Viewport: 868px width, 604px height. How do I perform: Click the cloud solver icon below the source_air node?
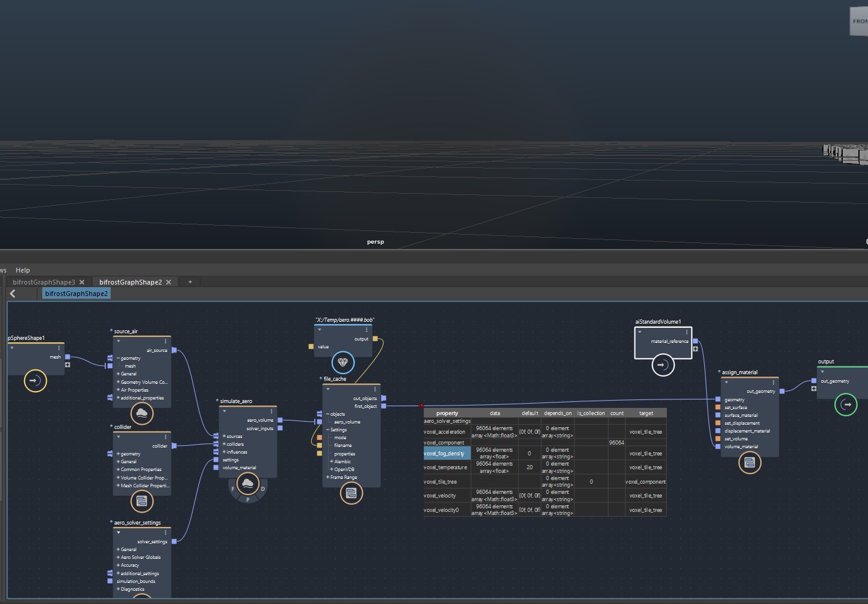pyautogui.click(x=142, y=413)
